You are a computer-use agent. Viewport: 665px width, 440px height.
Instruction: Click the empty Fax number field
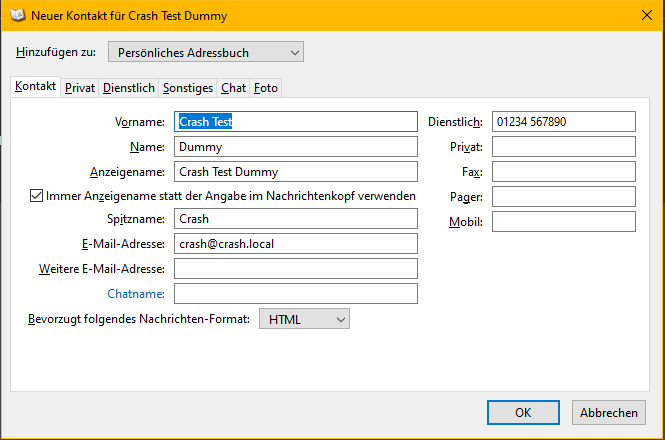[x=563, y=171]
